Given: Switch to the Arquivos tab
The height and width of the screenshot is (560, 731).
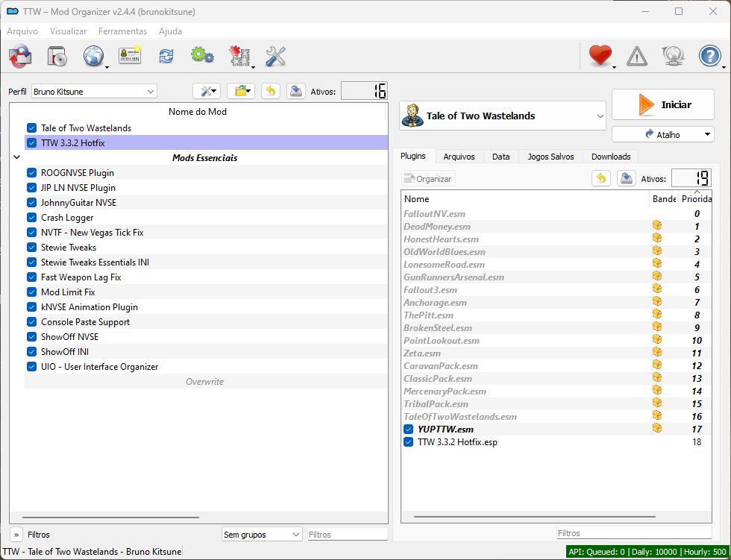Looking at the screenshot, I should pos(459,157).
